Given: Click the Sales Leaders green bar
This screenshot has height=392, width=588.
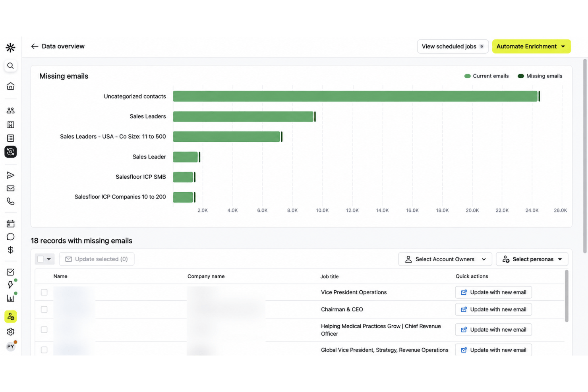Looking at the screenshot, I should coord(243,116).
